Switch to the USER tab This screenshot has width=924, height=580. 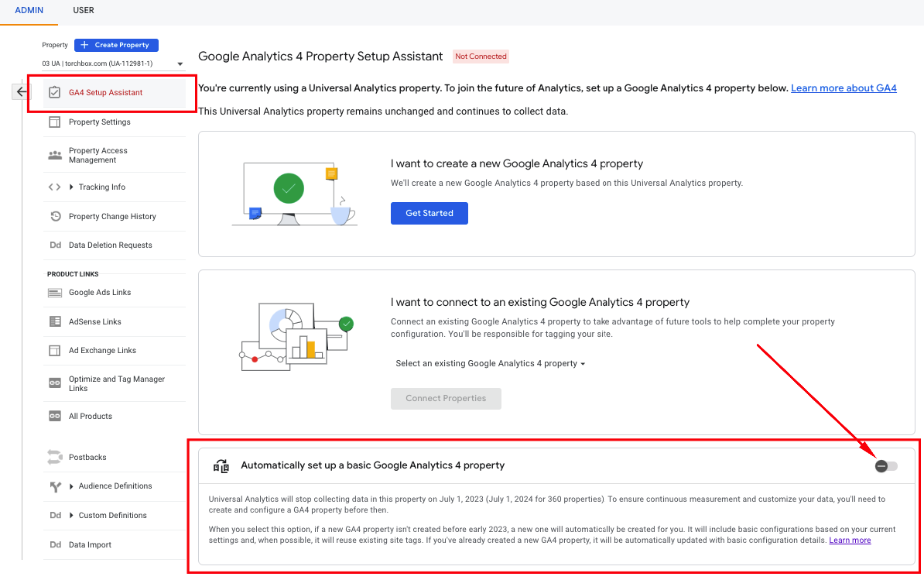pos(84,11)
